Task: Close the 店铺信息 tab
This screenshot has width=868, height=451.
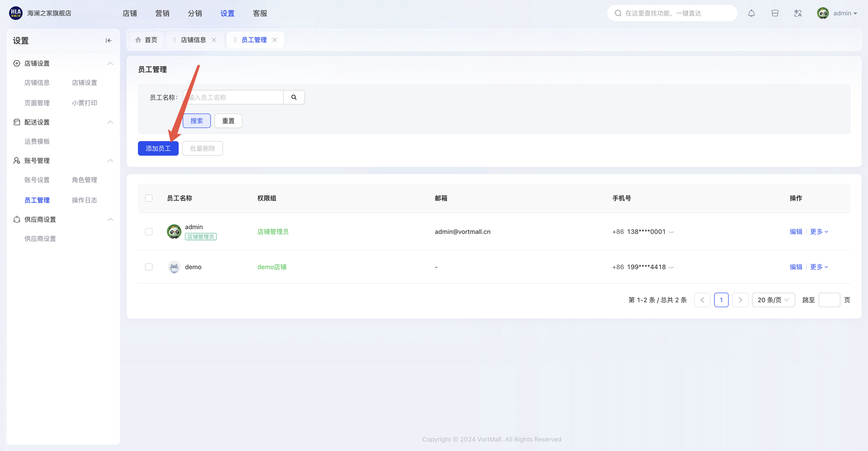Action: pyautogui.click(x=214, y=40)
